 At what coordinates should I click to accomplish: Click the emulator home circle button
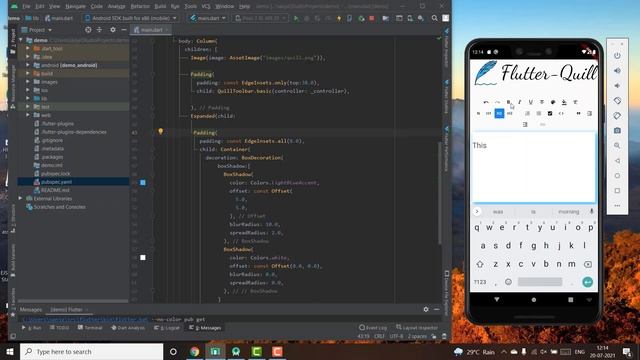(617, 176)
